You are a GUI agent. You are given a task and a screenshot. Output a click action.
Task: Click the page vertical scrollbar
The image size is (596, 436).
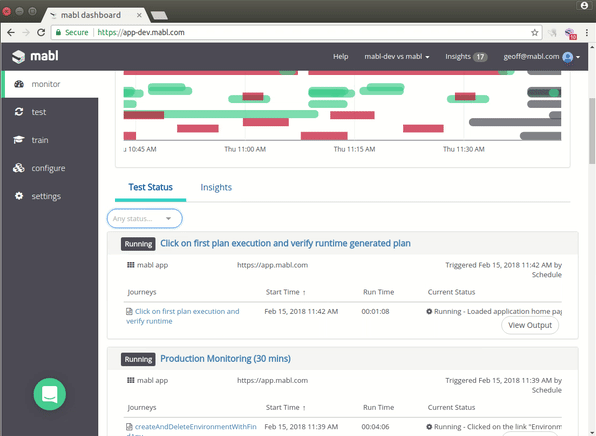click(x=592, y=131)
